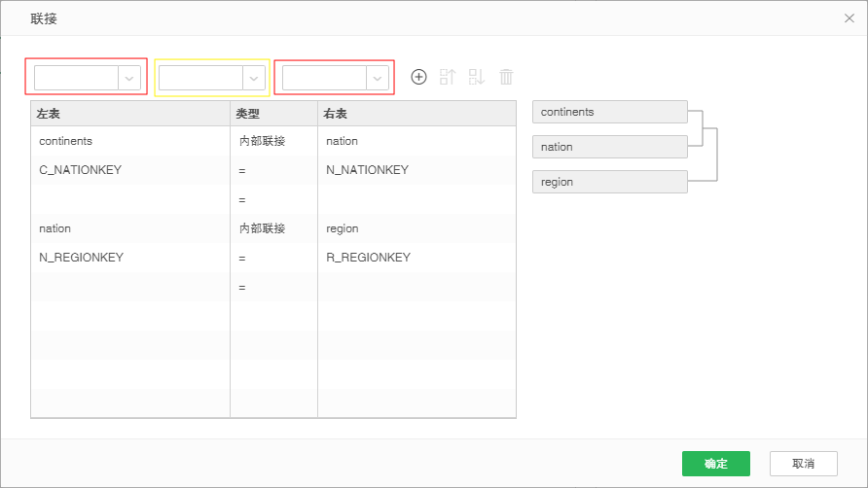Select the nation node in the diagram
This screenshot has width=868, height=488.
pos(609,147)
